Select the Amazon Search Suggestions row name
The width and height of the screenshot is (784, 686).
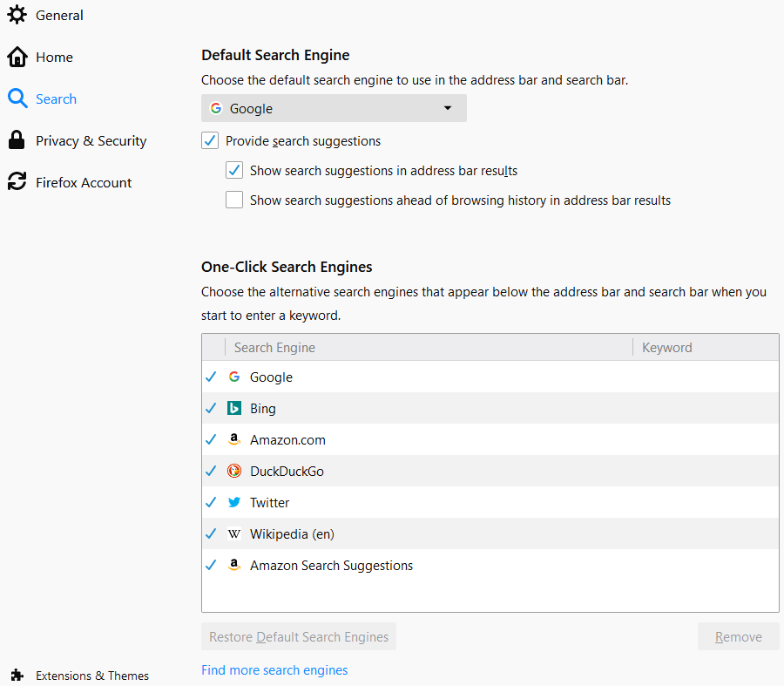(x=331, y=566)
